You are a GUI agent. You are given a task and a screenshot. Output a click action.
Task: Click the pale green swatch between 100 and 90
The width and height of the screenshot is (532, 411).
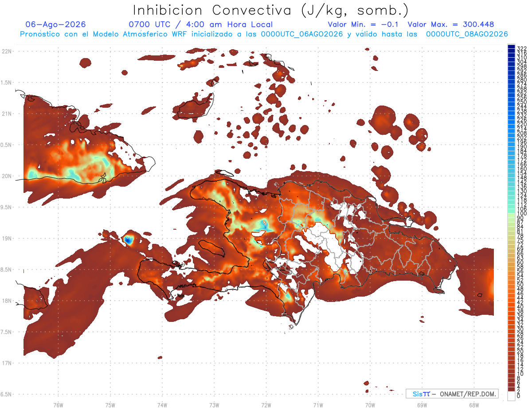pyautogui.click(x=511, y=216)
